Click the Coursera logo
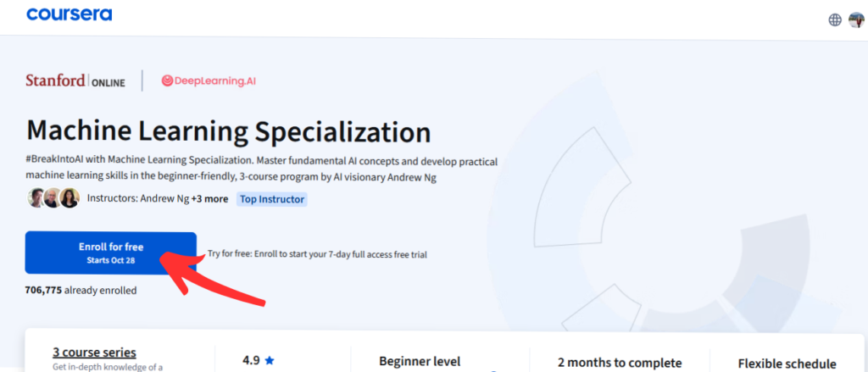 point(69,15)
